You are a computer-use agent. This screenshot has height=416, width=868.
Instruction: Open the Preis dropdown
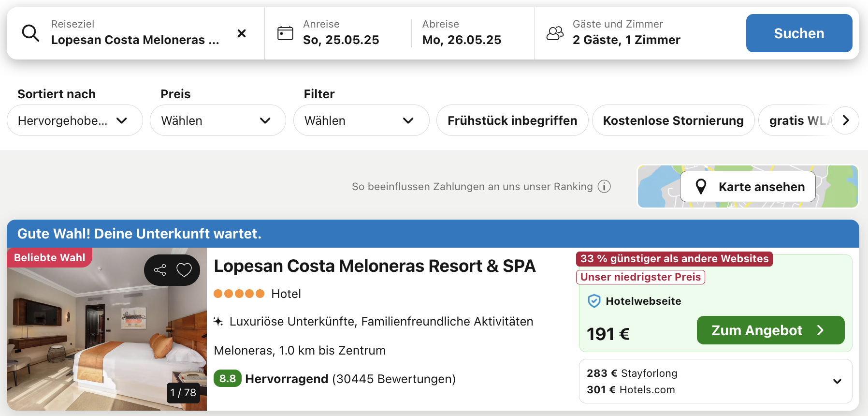click(x=218, y=120)
